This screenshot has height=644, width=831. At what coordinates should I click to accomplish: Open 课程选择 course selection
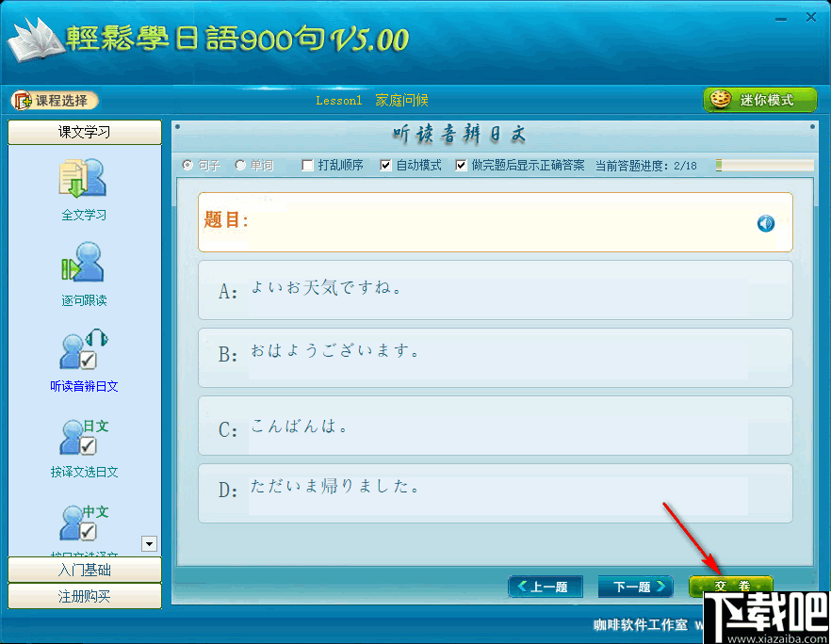click(54, 100)
